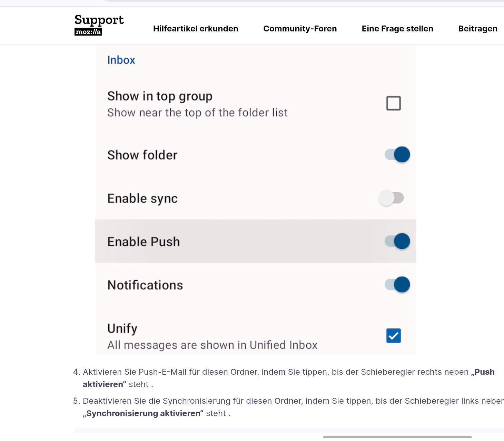
Task: Click the Show folder setting label
Action: point(142,155)
